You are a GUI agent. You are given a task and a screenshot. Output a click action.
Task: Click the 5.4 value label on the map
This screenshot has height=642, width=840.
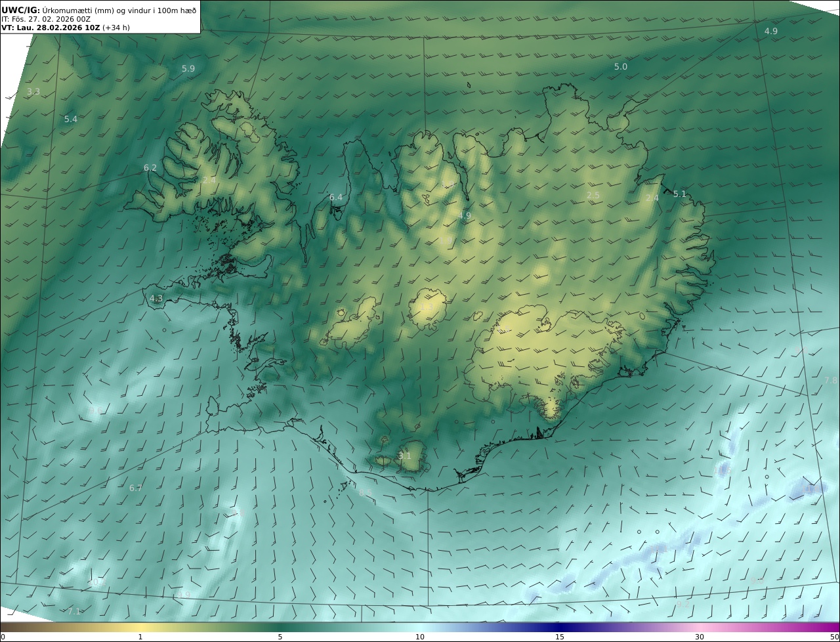(x=71, y=119)
